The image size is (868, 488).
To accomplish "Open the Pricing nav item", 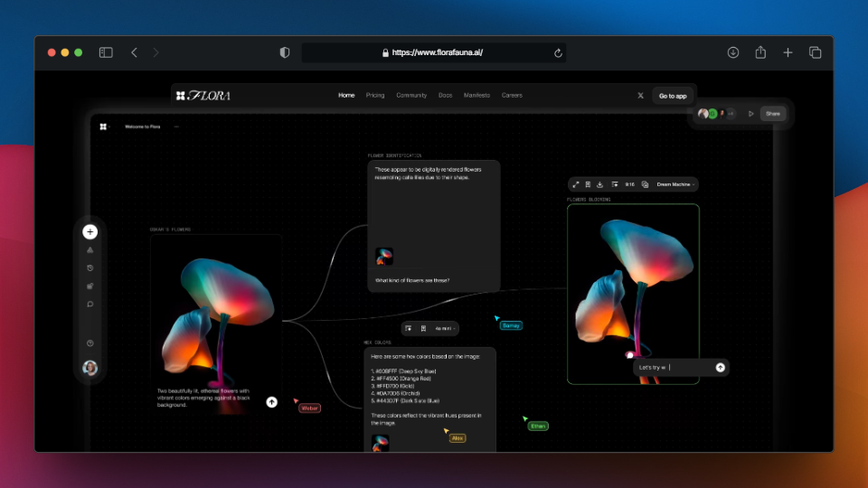I will (374, 95).
